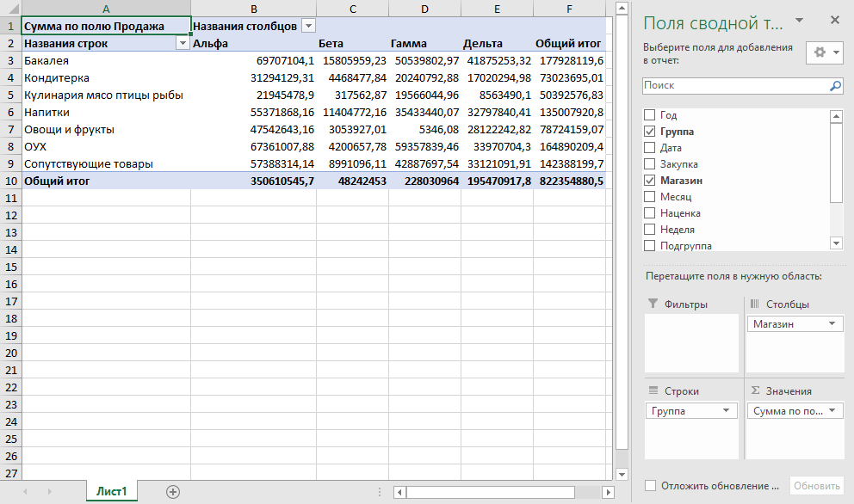Open Сумма по по... dropdown in Значения area

click(x=832, y=411)
